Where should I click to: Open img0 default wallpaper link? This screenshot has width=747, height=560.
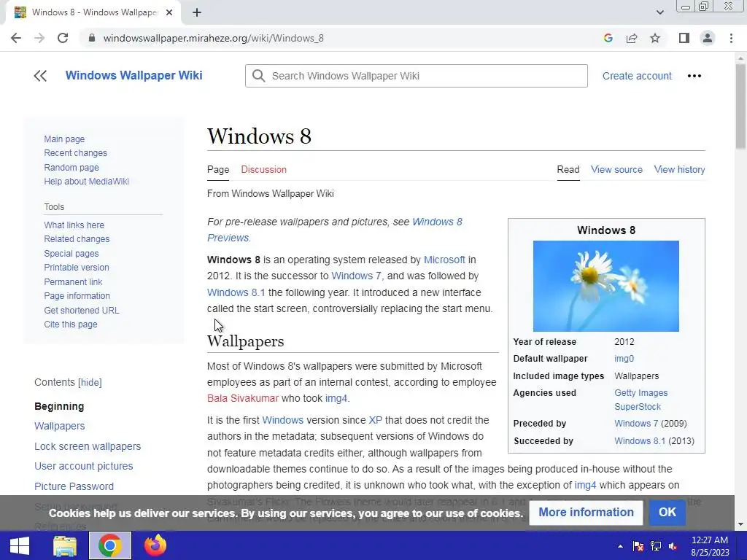(x=624, y=359)
